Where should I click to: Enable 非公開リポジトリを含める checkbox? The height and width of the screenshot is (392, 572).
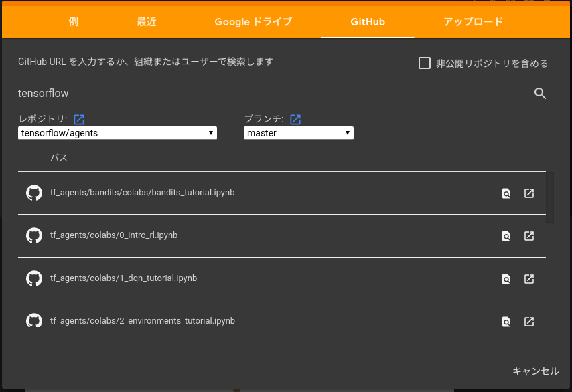click(424, 63)
